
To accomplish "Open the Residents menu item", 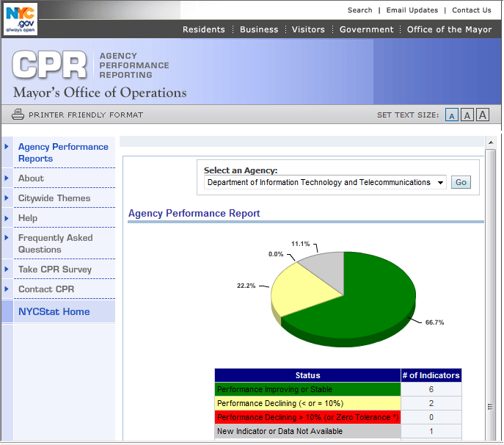I will coord(203,29).
